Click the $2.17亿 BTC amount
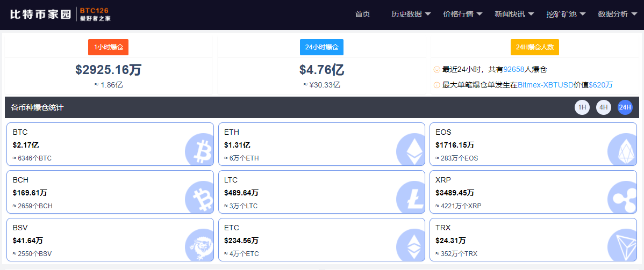The image size is (644, 270). coord(26,145)
